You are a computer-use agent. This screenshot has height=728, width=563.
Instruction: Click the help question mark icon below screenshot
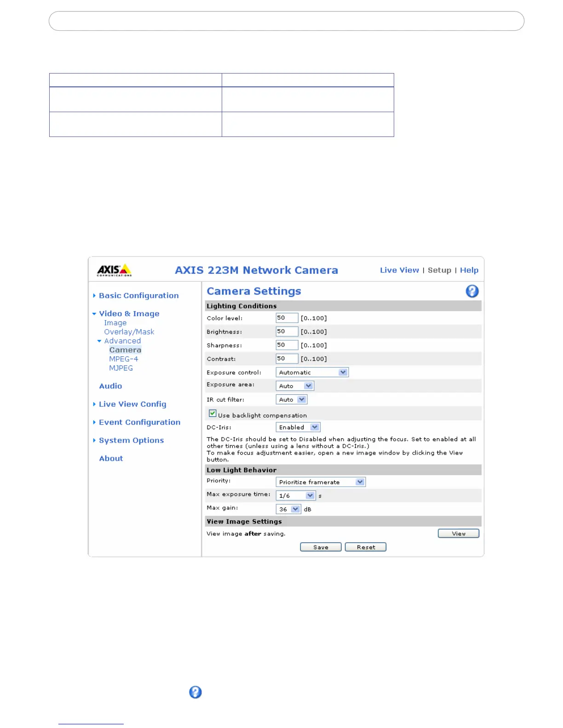click(195, 692)
